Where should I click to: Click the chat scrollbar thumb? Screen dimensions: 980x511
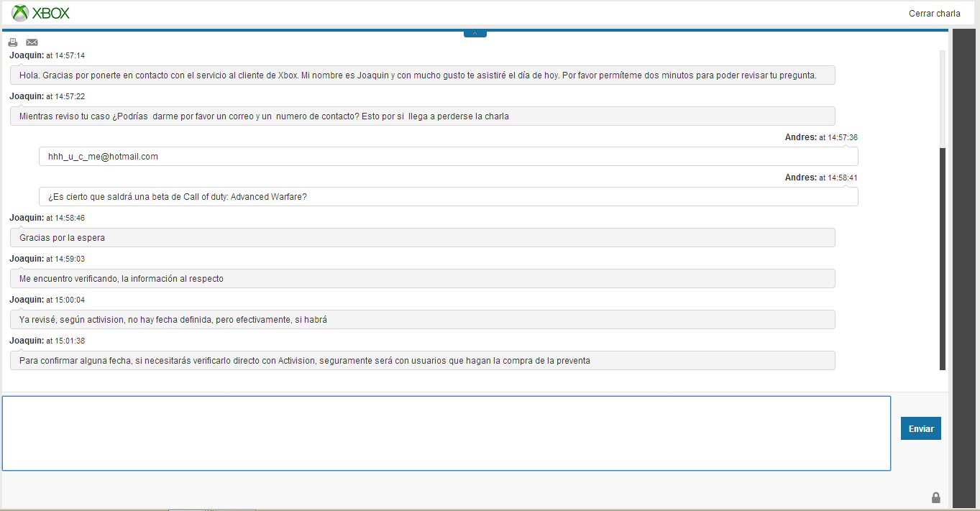pos(943,259)
